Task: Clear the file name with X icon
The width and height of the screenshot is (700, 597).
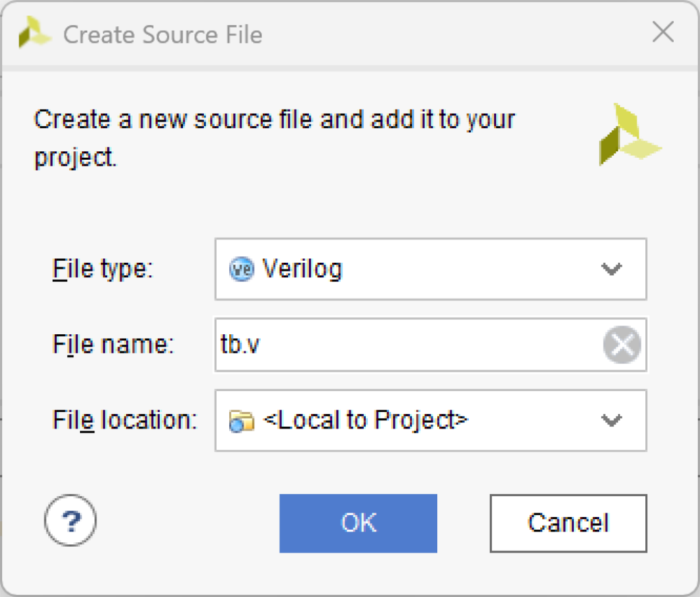Action: (x=622, y=345)
